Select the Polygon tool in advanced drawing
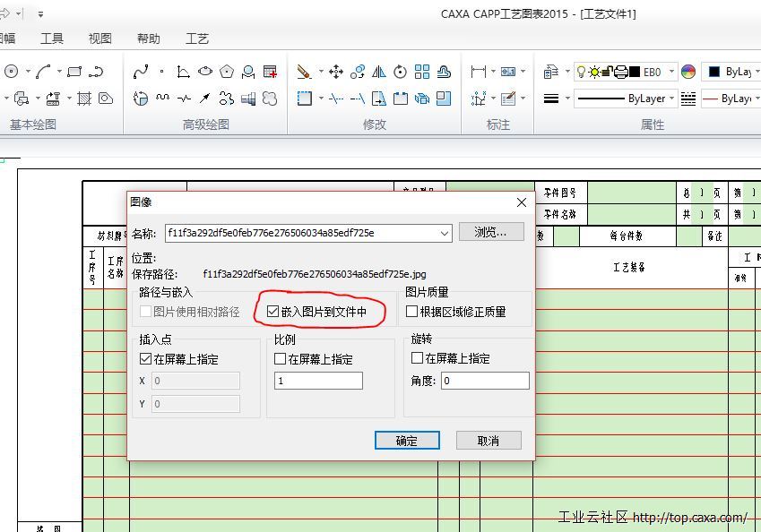This screenshot has width=761, height=532. (225, 70)
